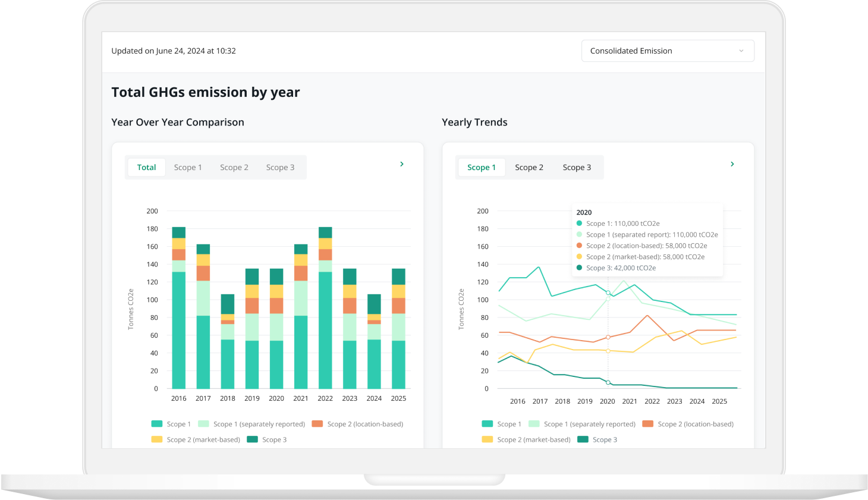Click Scope 1 (separately reported) swatch in bar legend

click(203, 424)
